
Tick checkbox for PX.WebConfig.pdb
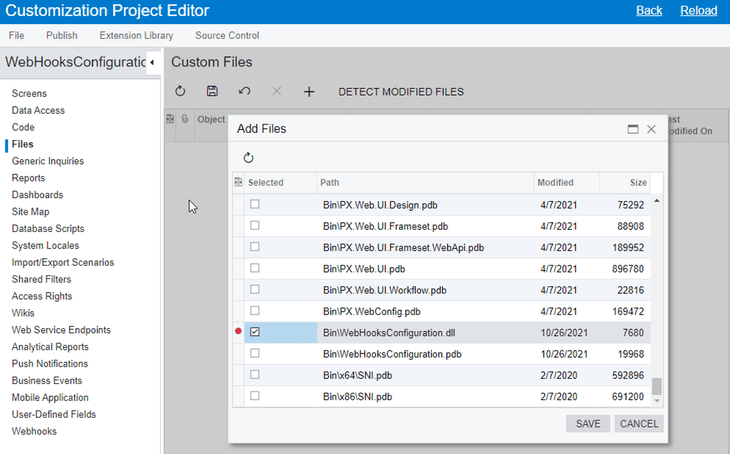point(255,311)
